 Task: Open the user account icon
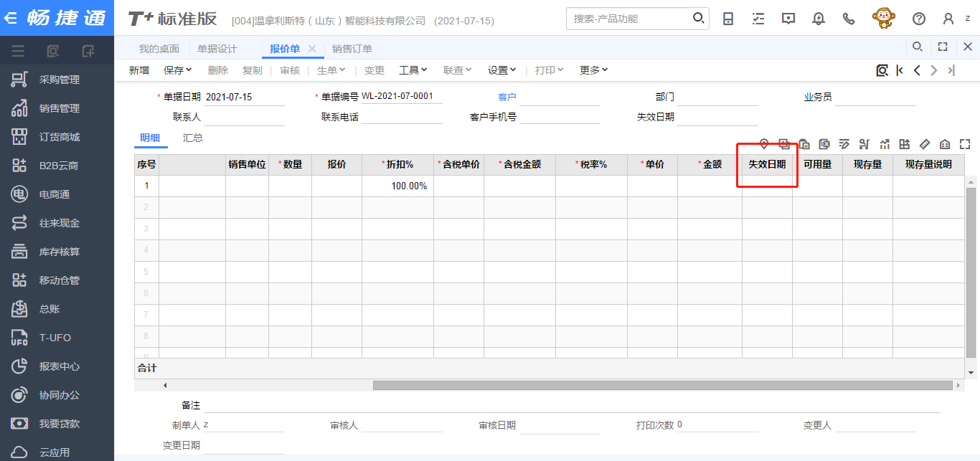coord(948,19)
